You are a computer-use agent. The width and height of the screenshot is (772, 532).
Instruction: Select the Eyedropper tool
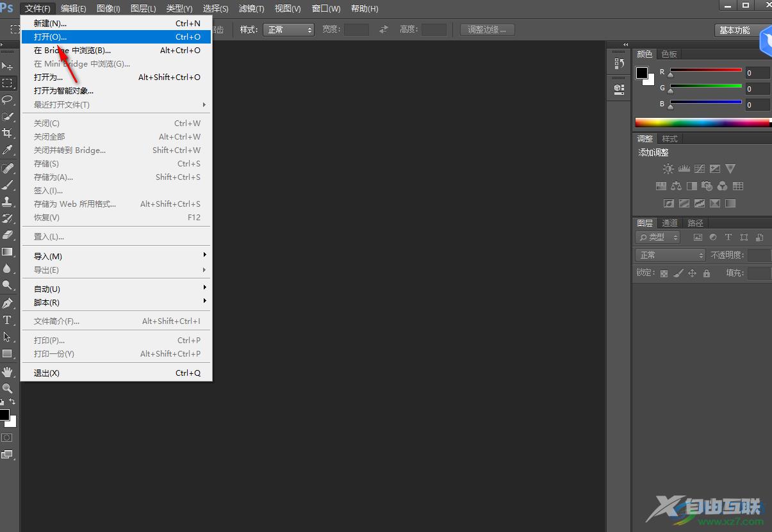pos(8,150)
